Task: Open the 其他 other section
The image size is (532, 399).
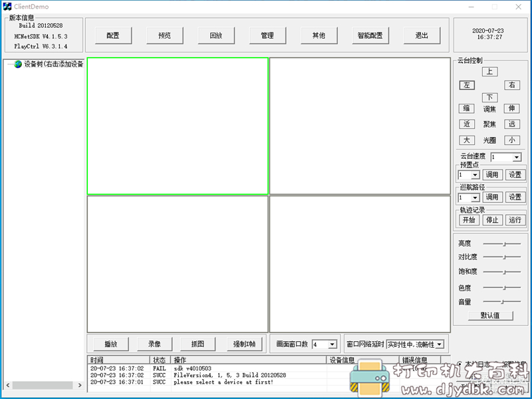Action: [319, 35]
